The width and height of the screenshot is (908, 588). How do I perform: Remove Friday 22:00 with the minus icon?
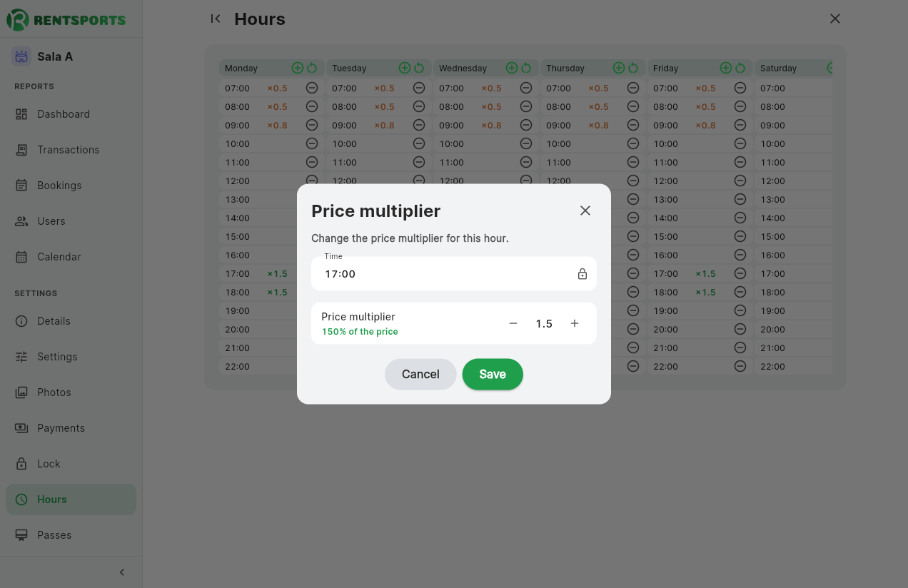pos(740,366)
